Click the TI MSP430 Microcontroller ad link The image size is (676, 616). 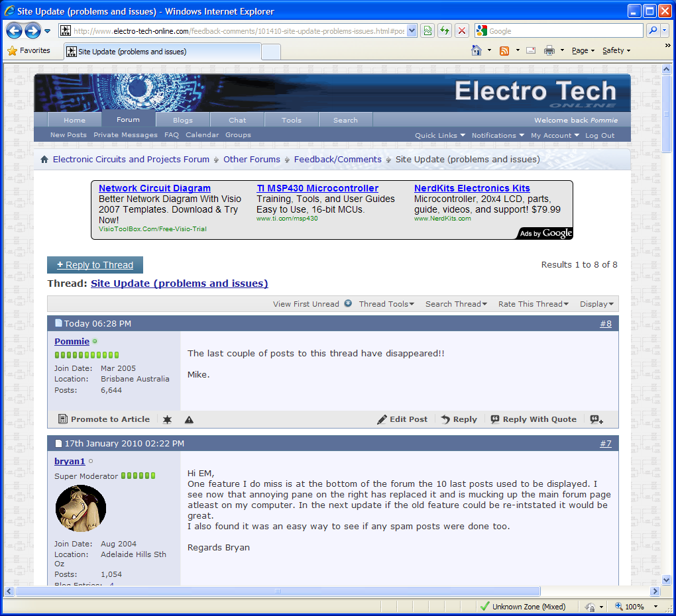[317, 188]
